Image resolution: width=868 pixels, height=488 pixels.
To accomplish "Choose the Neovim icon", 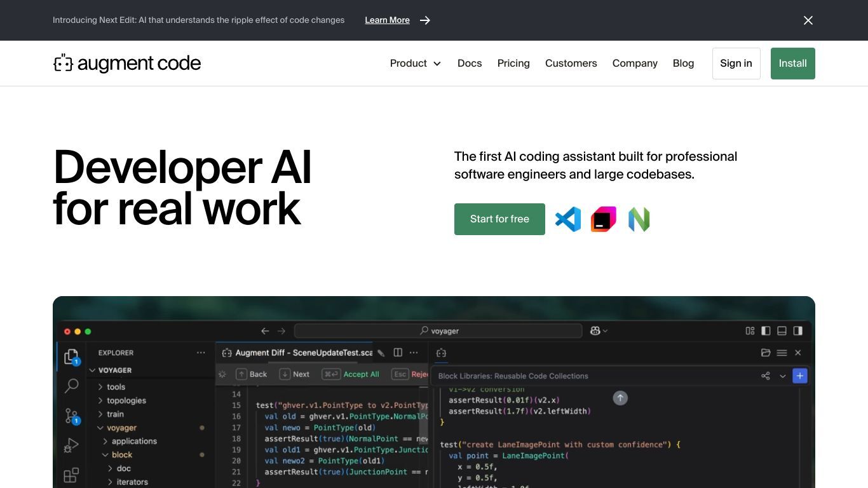I will 639,219.
